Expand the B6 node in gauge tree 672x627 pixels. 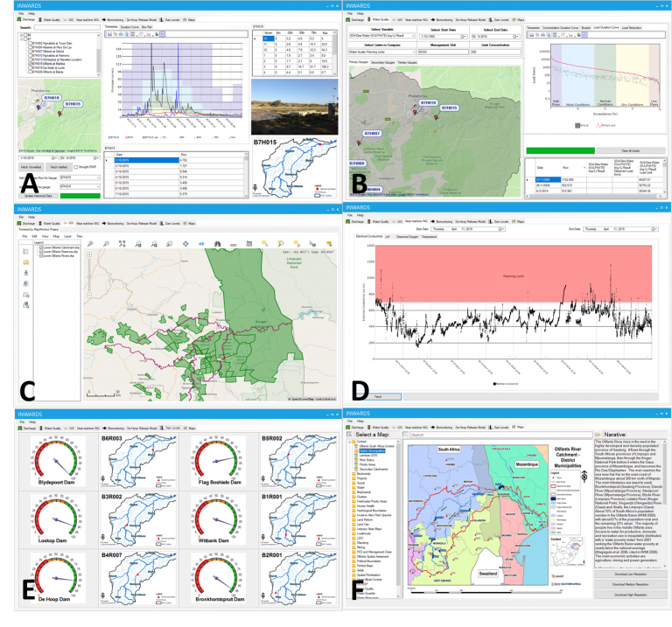21,35
